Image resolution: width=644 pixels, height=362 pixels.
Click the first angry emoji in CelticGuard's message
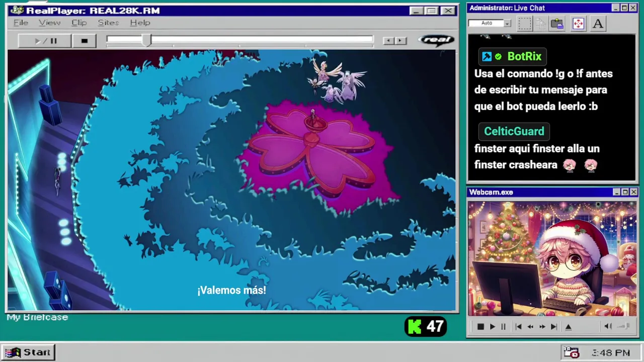pos(570,165)
